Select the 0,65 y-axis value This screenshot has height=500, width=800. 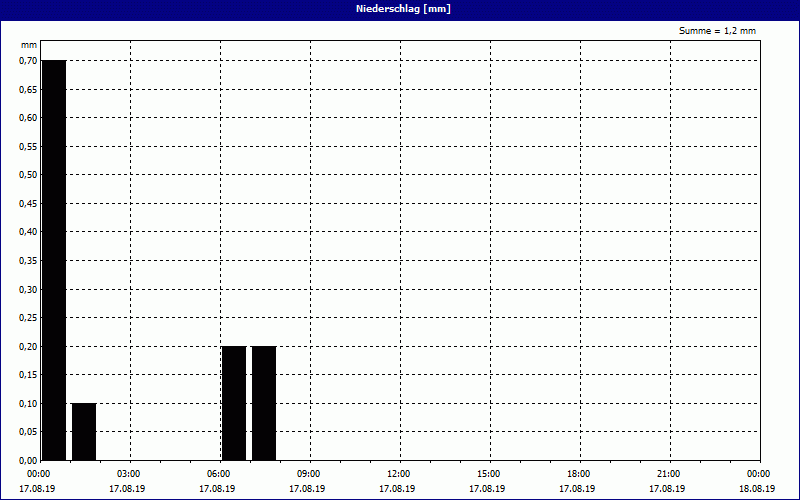[29, 89]
